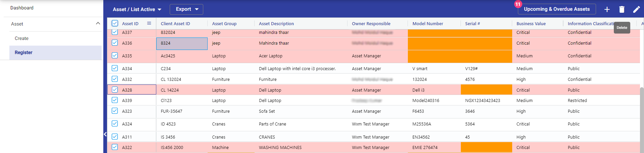The width and height of the screenshot is (644, 153).
Task: Click the Client Asset ID cell 8324
Action: coord(181,43)
